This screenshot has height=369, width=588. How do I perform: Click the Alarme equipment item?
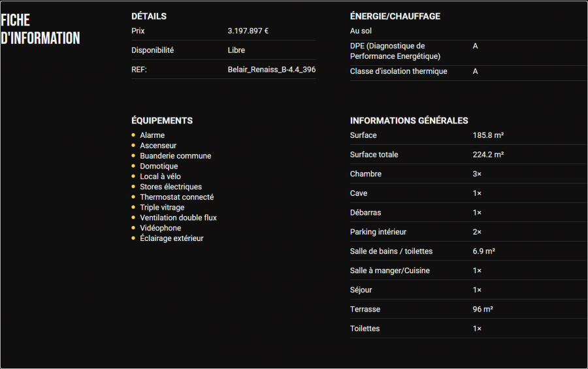pyautogui.click(x=152, y=135)
